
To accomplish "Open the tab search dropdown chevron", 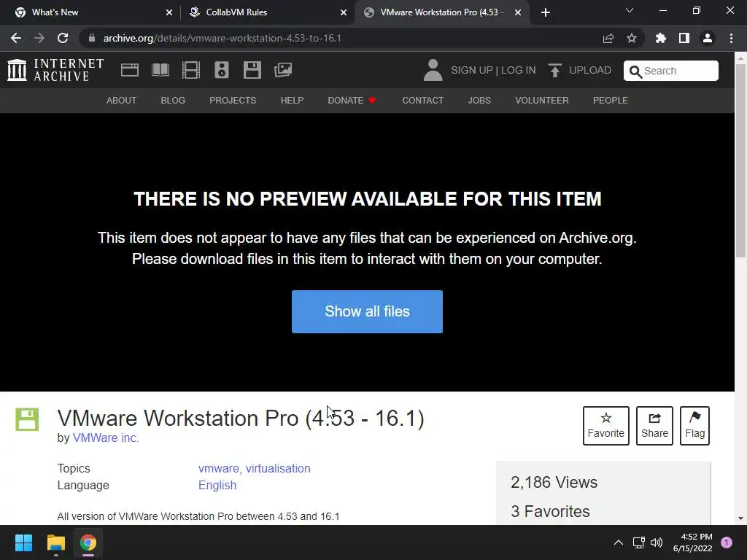I will (x=630, y=10).
